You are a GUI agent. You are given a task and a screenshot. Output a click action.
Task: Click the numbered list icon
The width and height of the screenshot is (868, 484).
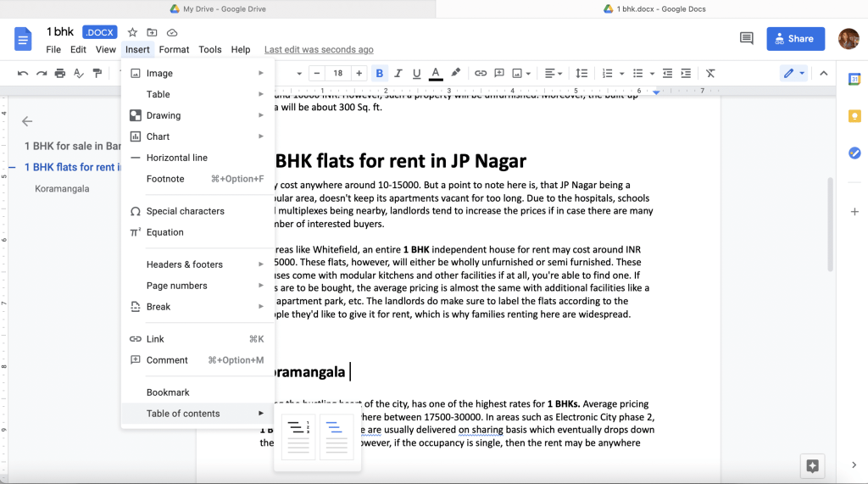607,73
